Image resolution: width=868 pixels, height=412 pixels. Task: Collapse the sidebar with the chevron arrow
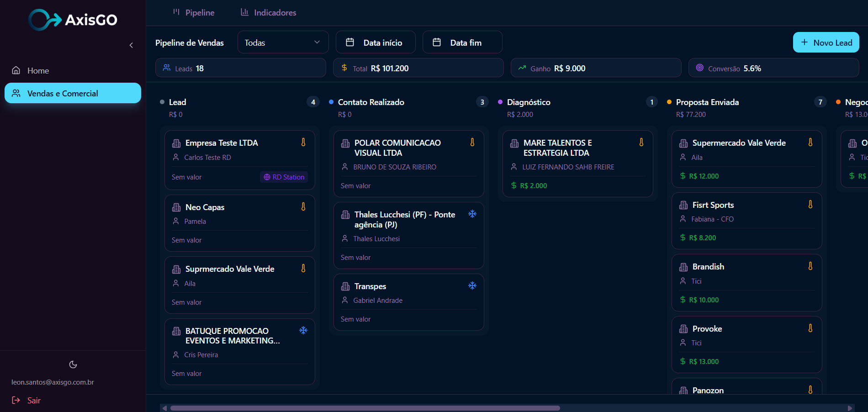pos(131,45)
